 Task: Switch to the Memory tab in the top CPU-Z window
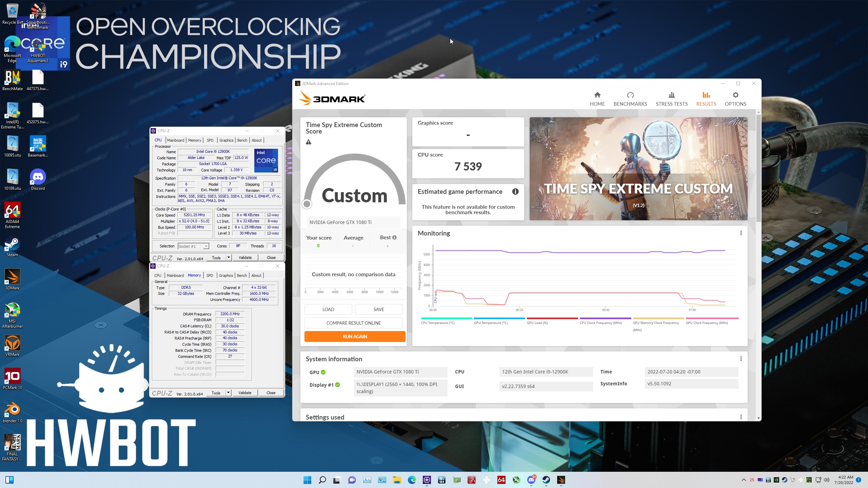[195, 140]
